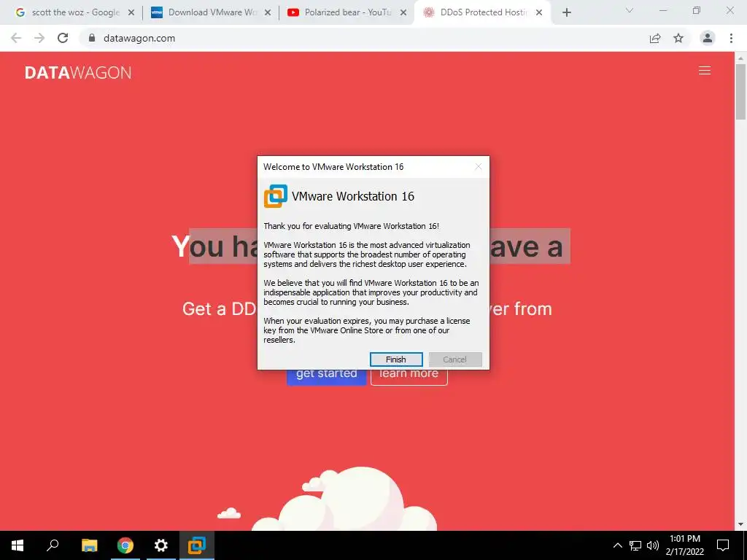This screenshot has width=747, height=560.
Task: Open the Windows Start menu
Action: click(x=18, y=545)
